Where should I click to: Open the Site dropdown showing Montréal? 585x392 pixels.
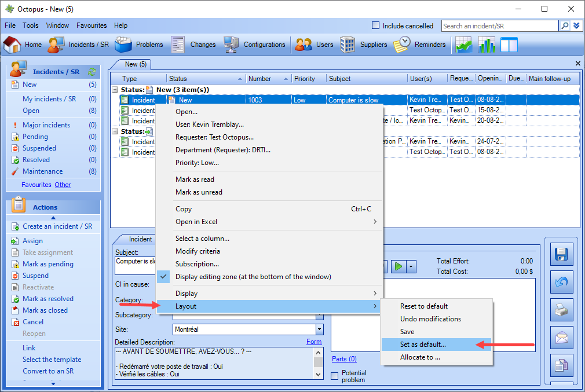[x=319, y=329]
